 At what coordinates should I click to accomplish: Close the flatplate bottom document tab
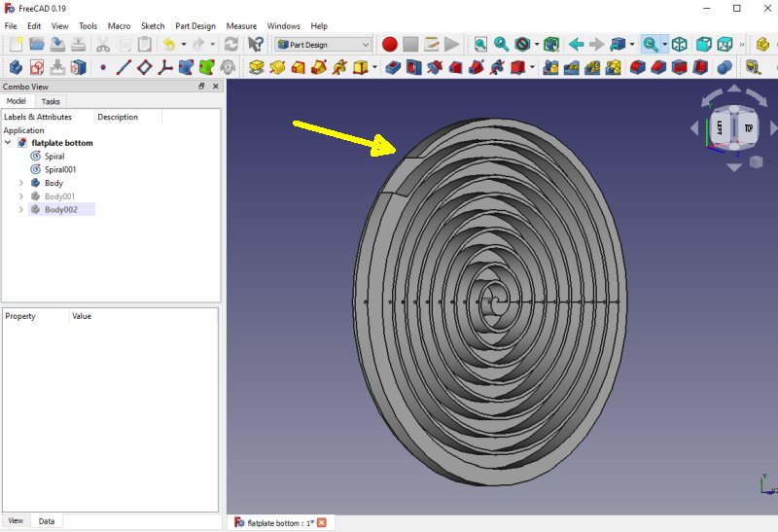(322, 522)
